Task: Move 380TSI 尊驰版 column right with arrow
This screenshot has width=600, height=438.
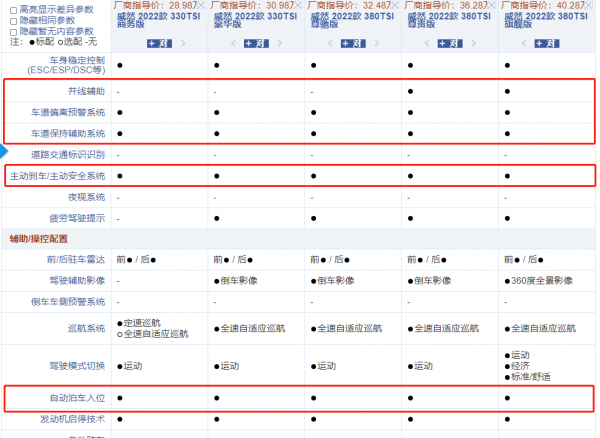Action: click(x=377, y=43)
